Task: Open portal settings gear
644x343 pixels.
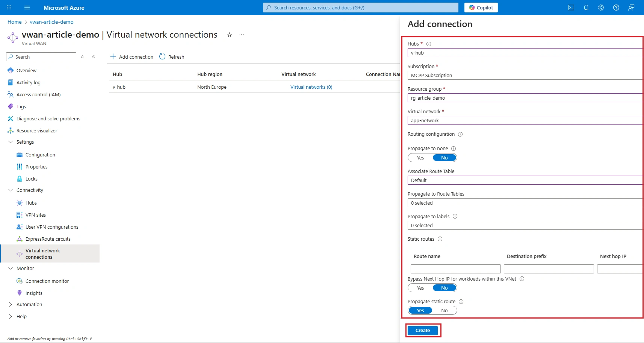Action: coord(601,8)
